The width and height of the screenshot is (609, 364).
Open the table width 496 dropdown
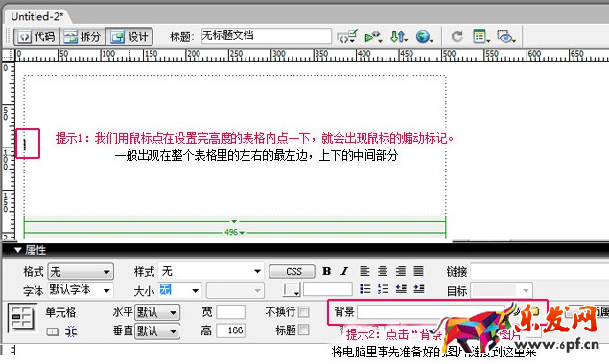pos(234,233)
